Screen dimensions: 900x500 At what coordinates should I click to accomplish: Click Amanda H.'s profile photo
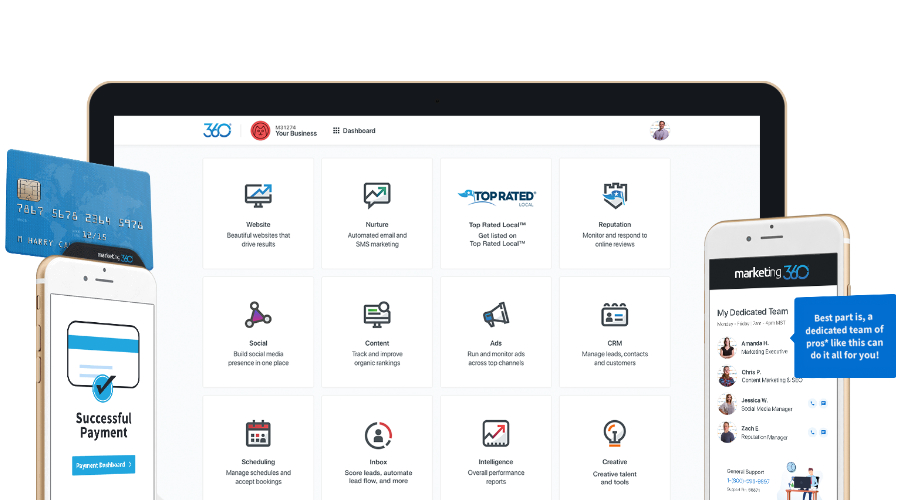click(727, 347)
